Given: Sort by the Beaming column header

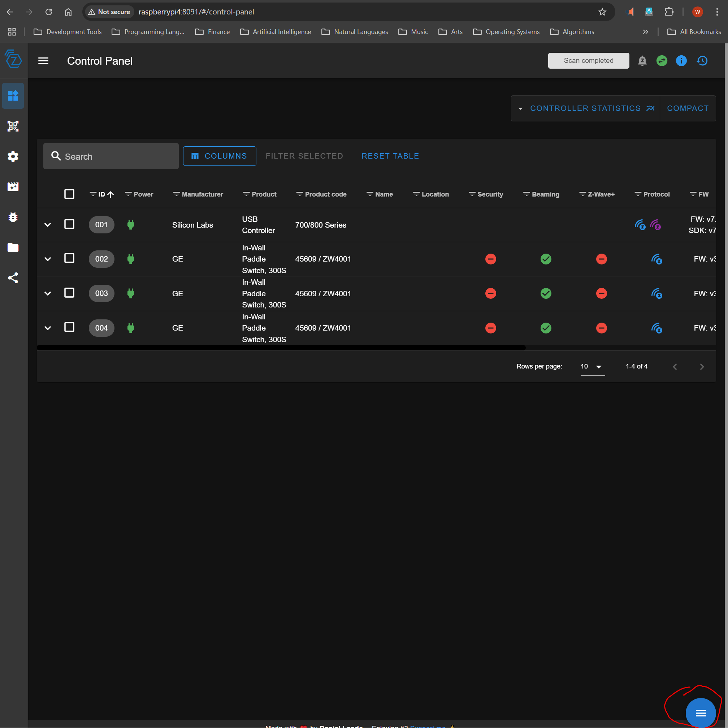Looking at the screenshot, I should [545, 194].
